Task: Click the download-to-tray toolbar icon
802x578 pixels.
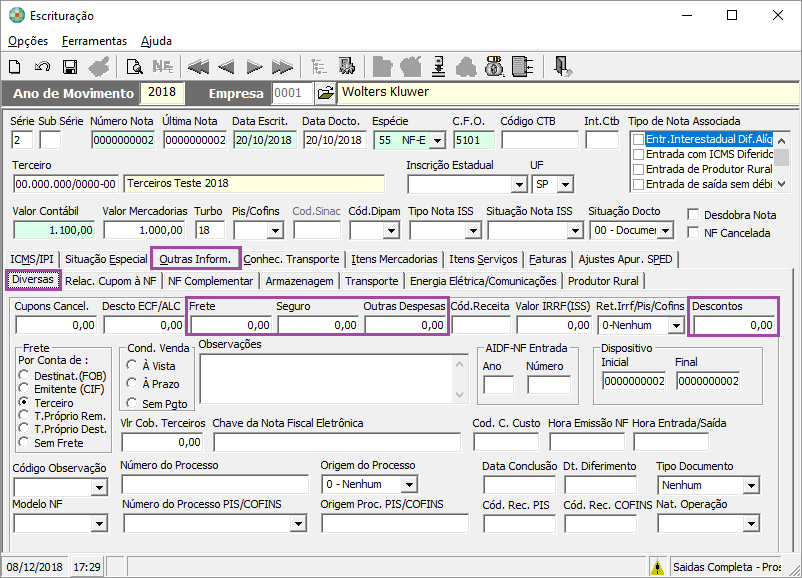Action: point(438,67)
